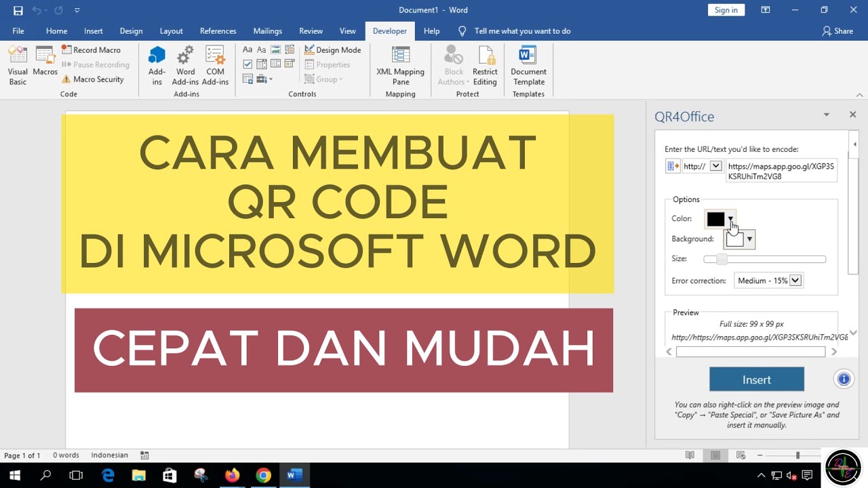868x488 pixels.
Task: Switch to the View tab
Action: (x=347, y=31)
